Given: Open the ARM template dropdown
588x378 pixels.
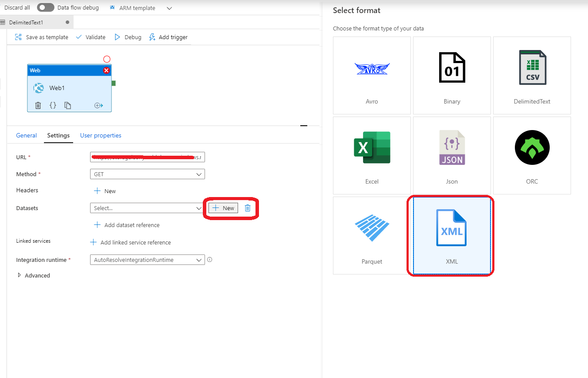Looking at the screenshot, I should tap(141, 8).
